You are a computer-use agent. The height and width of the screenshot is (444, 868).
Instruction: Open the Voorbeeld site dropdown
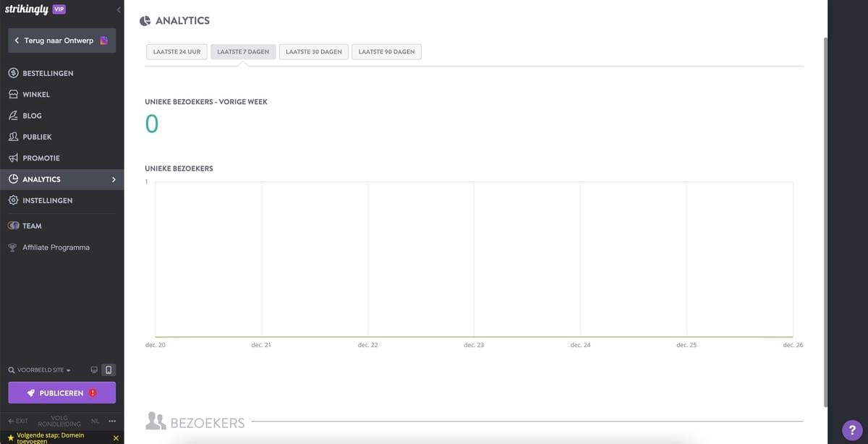coord(40,370)
